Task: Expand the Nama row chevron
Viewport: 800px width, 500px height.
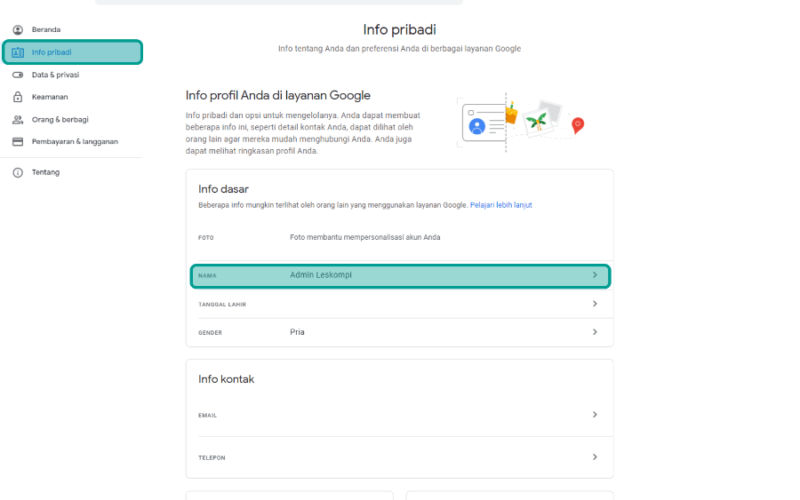Action: (x=595, y=275)
